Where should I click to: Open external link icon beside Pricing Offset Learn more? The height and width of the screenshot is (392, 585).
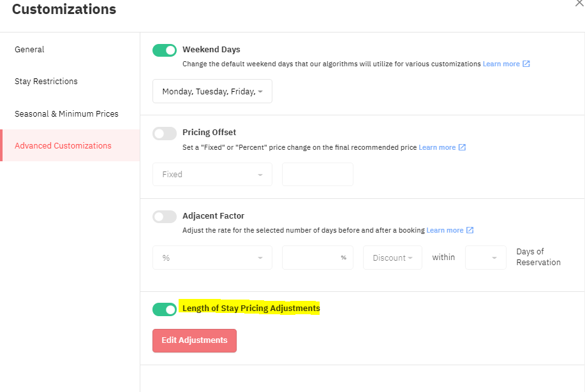[x=462, y=147]
